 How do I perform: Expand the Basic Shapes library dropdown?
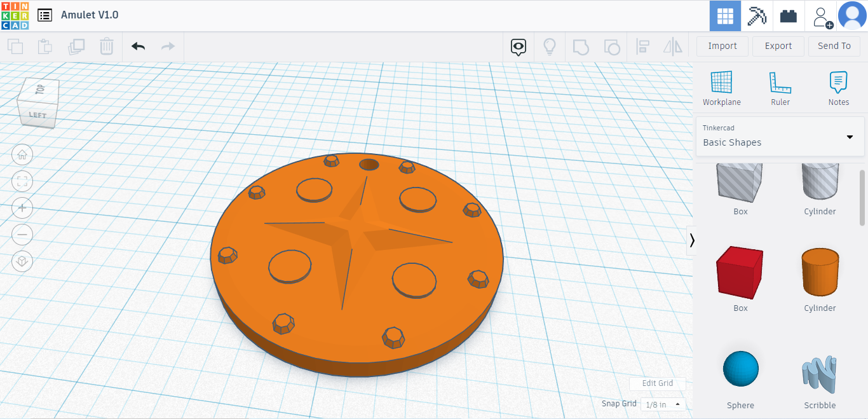pos(780,136)
